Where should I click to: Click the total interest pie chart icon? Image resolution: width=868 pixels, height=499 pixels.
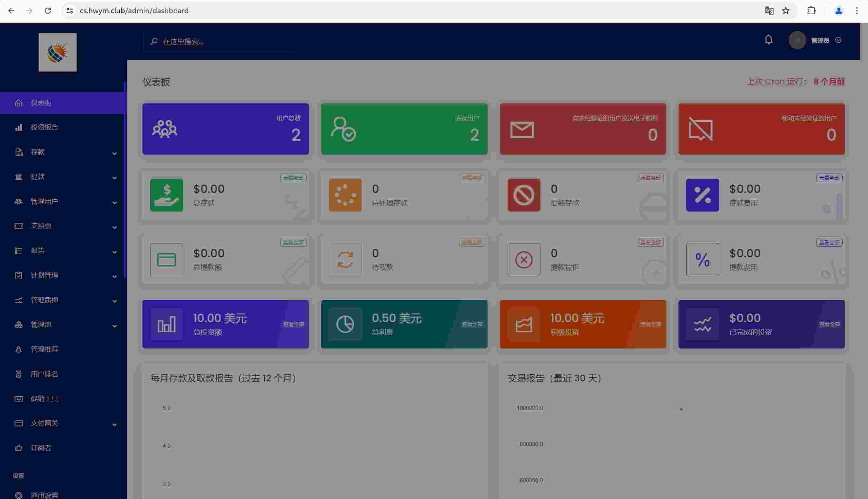click(x=345, y=324)
